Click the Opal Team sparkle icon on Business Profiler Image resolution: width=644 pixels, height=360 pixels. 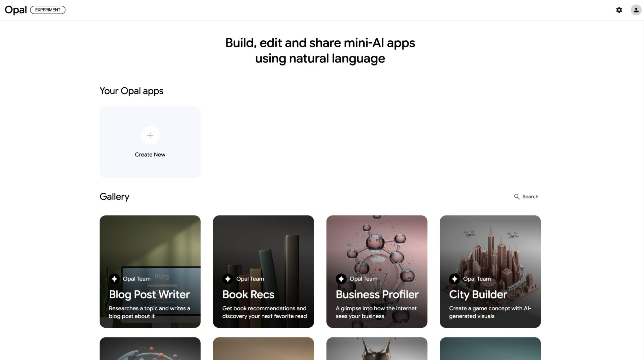pyautogui.click(x=341, y=279)
